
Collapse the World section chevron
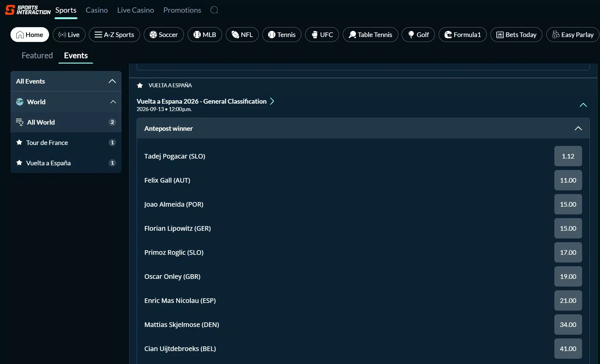pyautogui.click(x=113, y=102)
